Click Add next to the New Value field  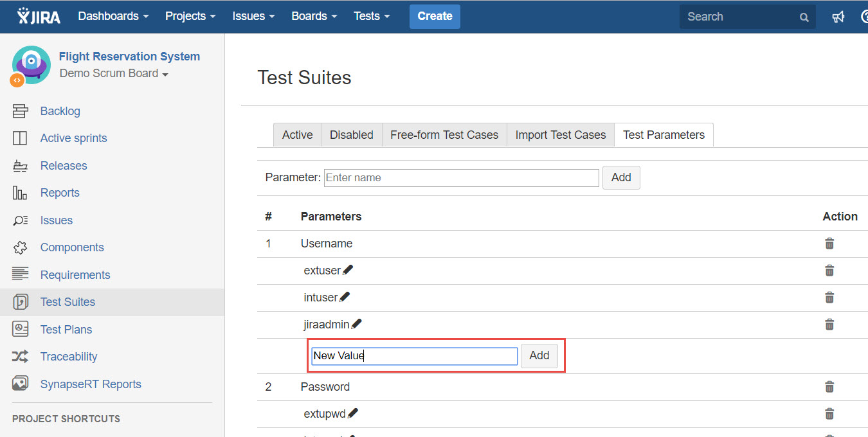click(x=539, y=355)
